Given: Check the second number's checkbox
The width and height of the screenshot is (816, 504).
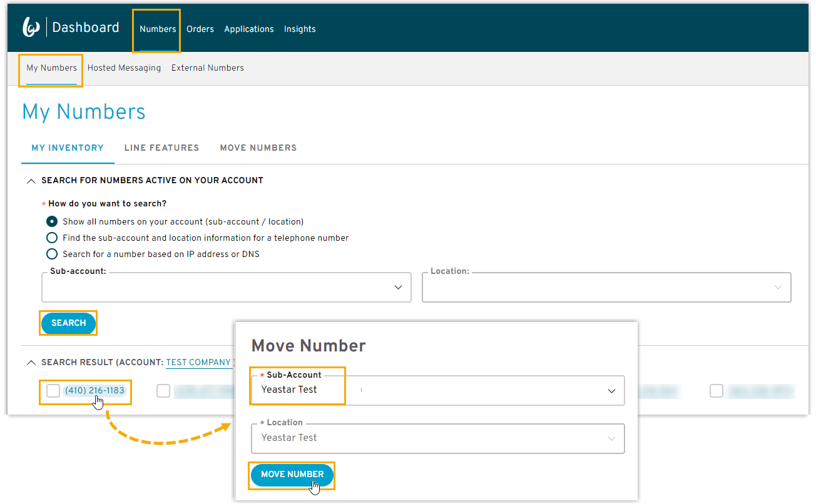Looking at the screenshot, I should click(163, 391).
